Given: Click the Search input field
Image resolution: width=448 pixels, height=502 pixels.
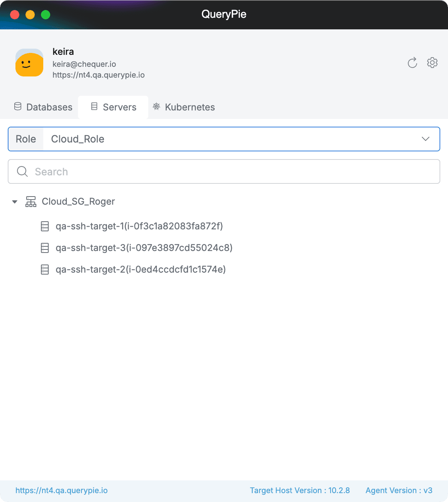Looking at the screenshot, I should point(232,172).
